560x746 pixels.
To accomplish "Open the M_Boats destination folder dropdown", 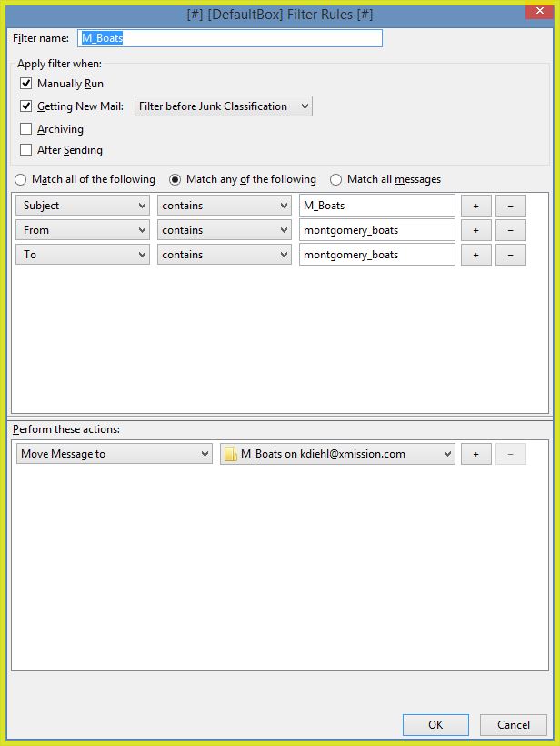I will (x=337, y=454).
